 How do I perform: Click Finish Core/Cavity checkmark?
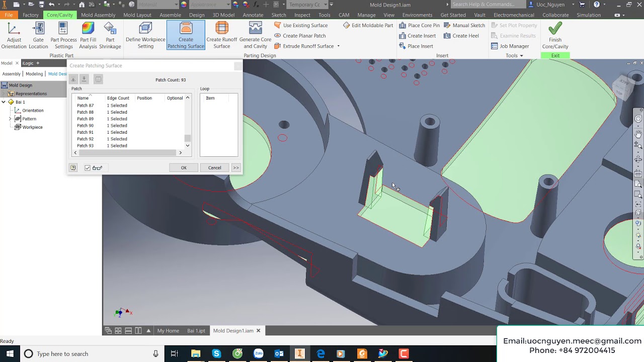tap(555, 36)
